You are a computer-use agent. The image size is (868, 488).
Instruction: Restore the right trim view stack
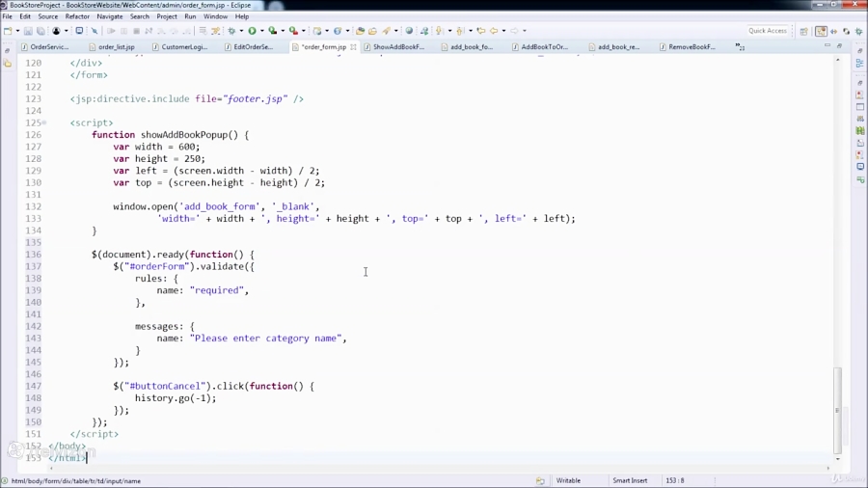click(x=859, y=50)
